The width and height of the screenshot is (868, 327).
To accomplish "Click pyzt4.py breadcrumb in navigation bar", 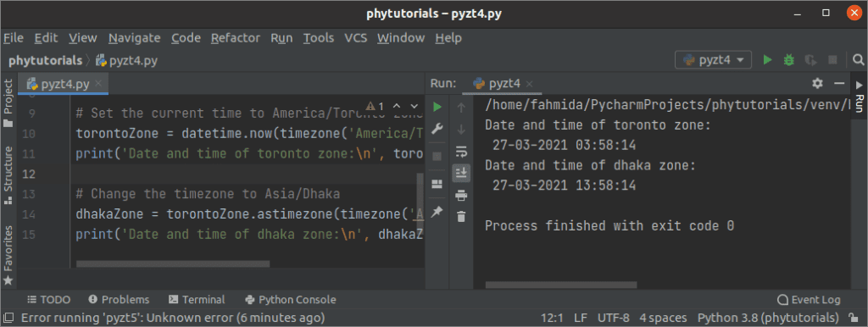I will click(127, 60).
